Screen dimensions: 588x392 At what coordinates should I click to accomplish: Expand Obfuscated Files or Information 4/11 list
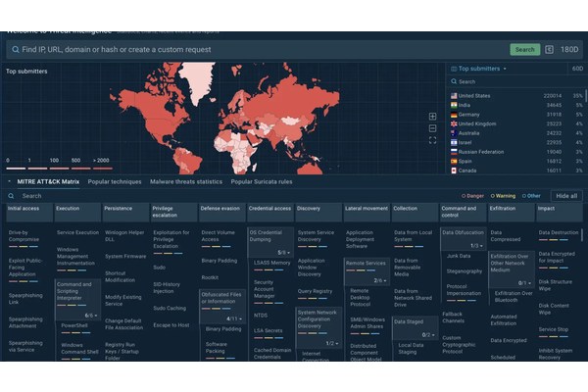tap(234, 318)
